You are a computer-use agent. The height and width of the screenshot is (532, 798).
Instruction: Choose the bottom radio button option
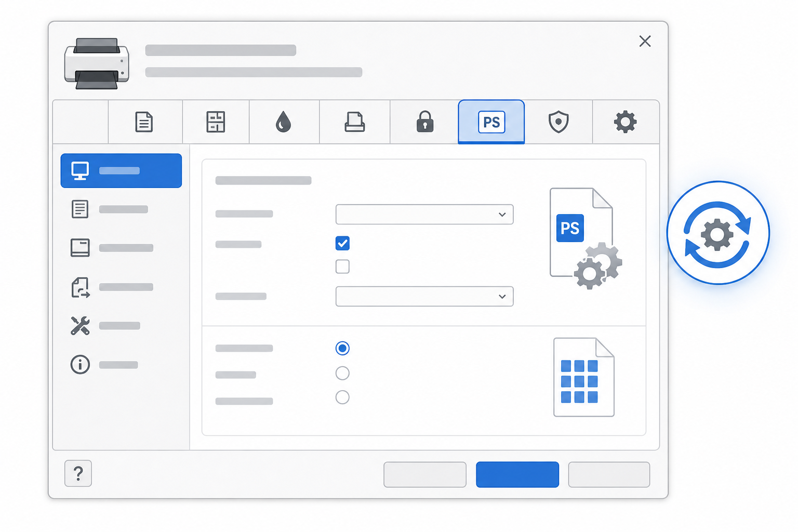click(342, 397)
